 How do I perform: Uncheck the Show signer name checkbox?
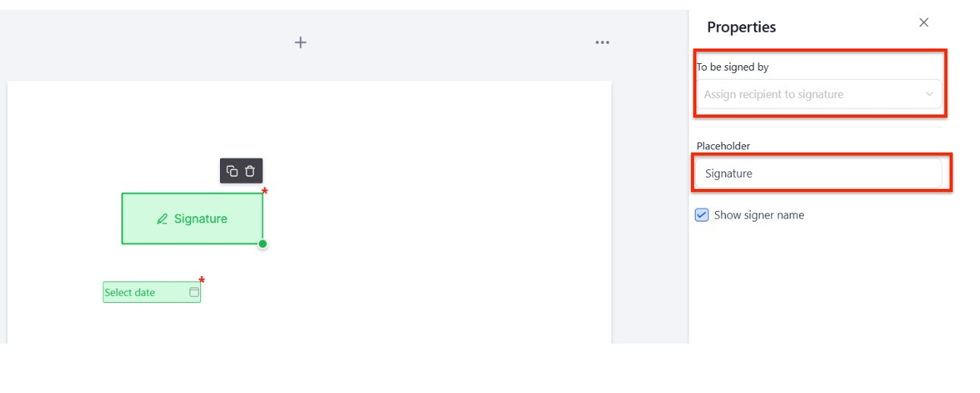702,215
